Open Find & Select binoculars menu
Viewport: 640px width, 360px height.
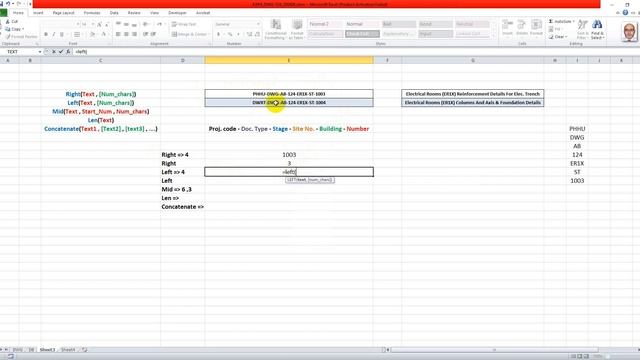(x=597, y=29)
